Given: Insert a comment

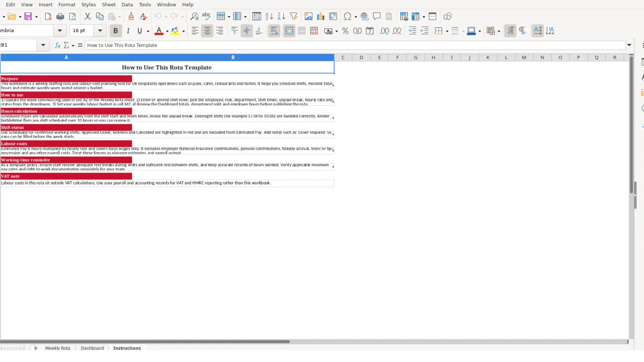Looking at the screenshot, I should point(377,17).
